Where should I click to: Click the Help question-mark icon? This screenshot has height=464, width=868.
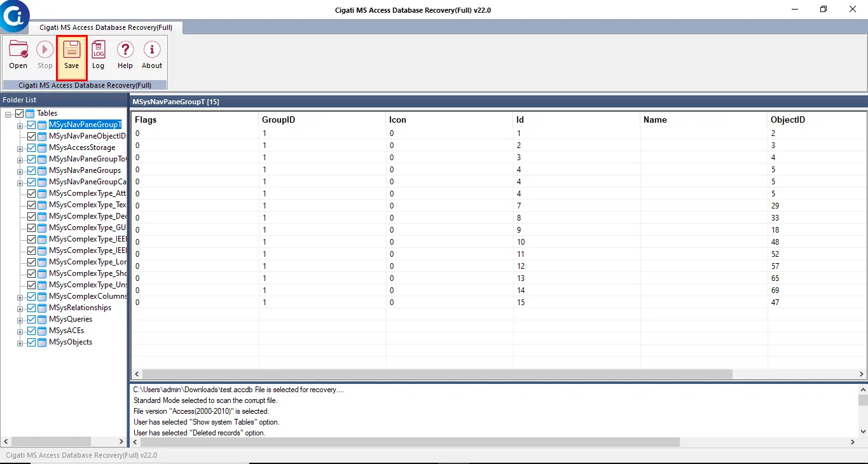point(125,50)
